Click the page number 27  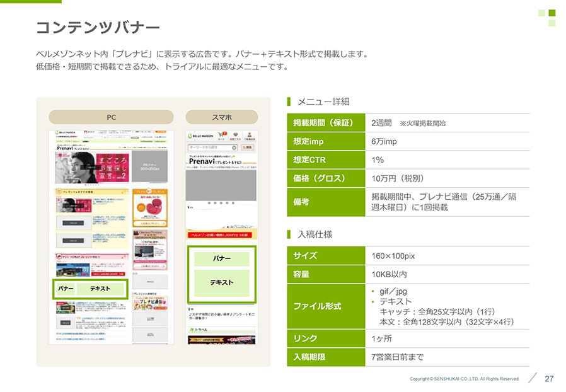point(549,379)
